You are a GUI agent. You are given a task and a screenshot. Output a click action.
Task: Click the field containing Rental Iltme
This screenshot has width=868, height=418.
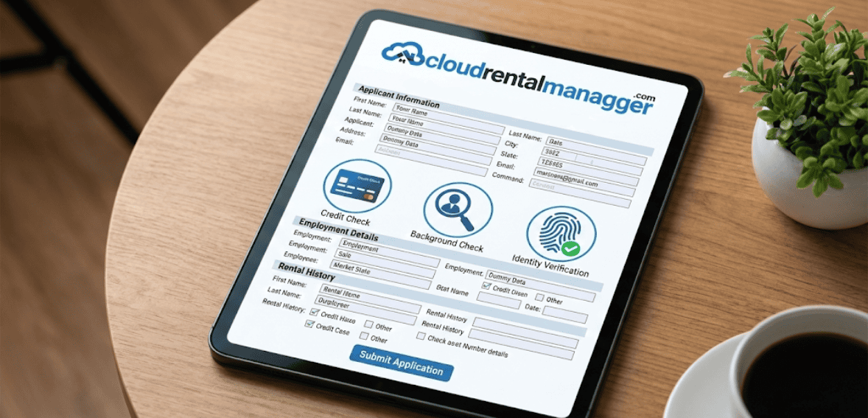click(371, 299)
